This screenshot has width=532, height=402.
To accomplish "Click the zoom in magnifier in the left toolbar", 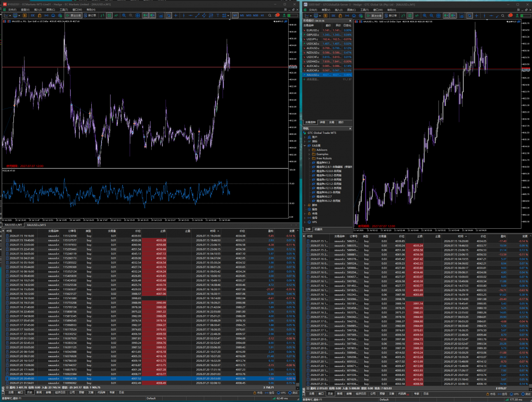I will tap(124, 16).
